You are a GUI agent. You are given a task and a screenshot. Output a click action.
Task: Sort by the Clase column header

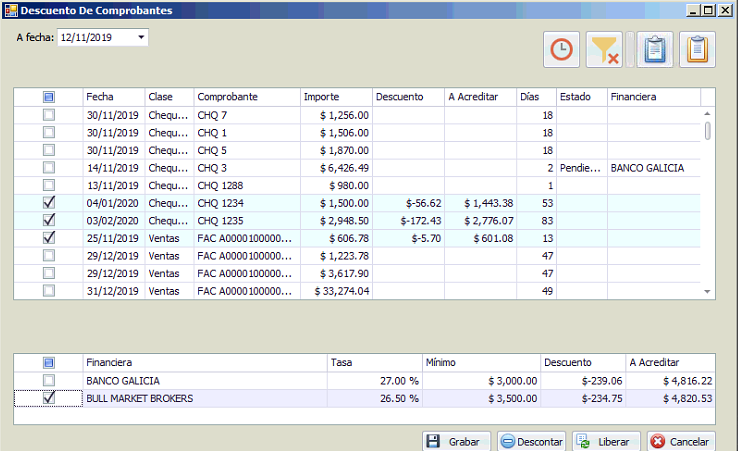coord(169,97)
